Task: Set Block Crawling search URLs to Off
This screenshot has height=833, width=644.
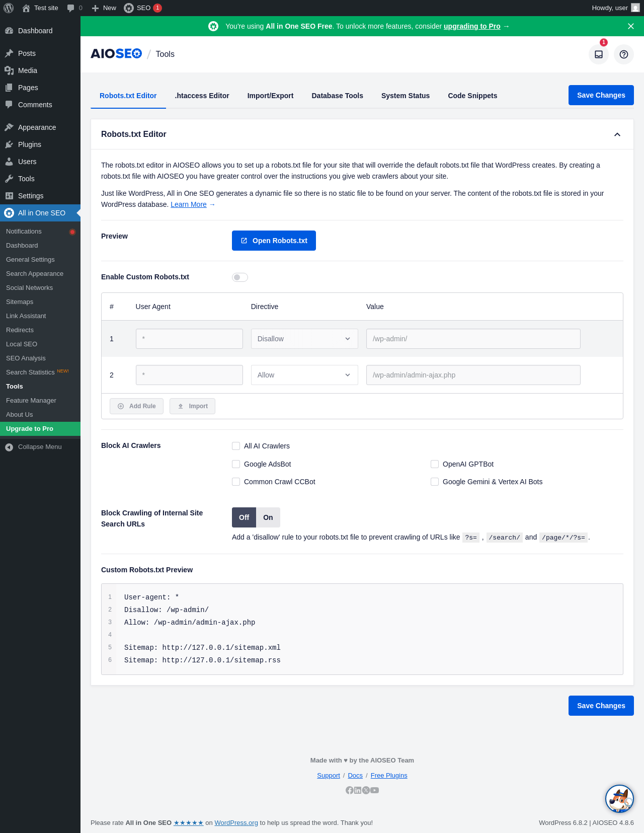Action: point(244,517)
